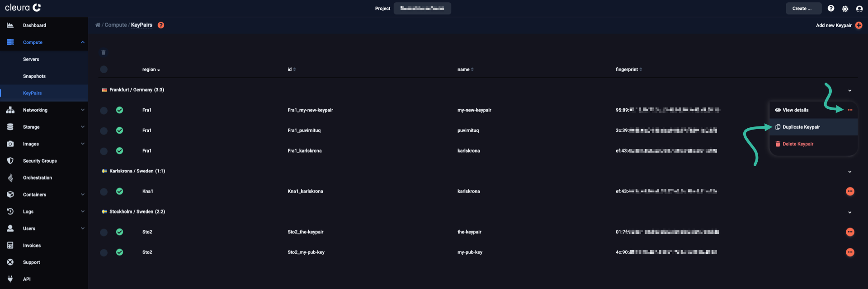Click the Stockholm / Sweden (2:2) group label

(x=137, y=212)
